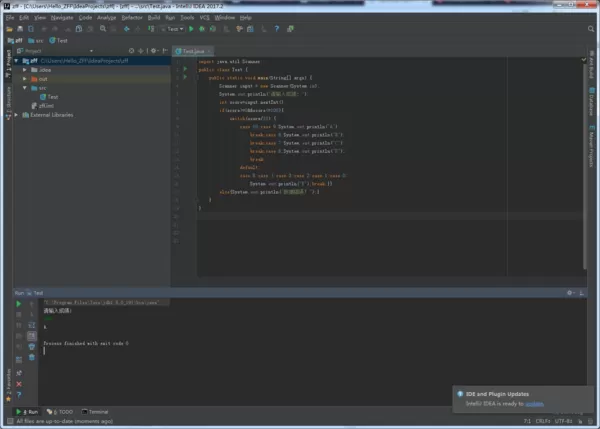The width and height of the screenshot is (600, 429).
Task: Toggle the Favorites side panel
Action: (x=8, y=385)
